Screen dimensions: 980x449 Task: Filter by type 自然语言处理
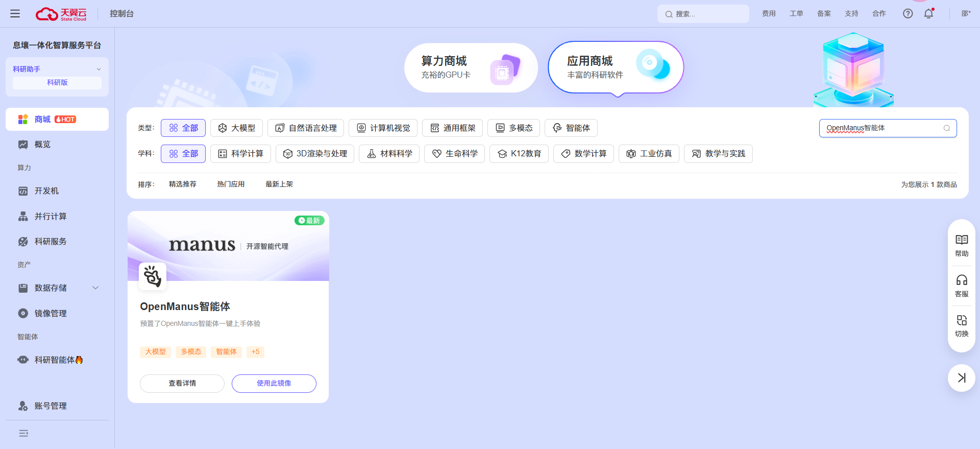306,128
